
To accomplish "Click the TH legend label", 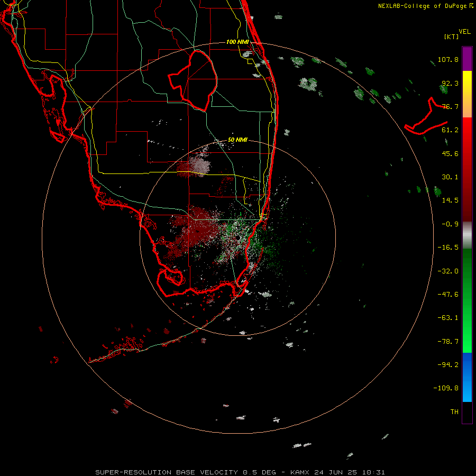I will [454, 412].
